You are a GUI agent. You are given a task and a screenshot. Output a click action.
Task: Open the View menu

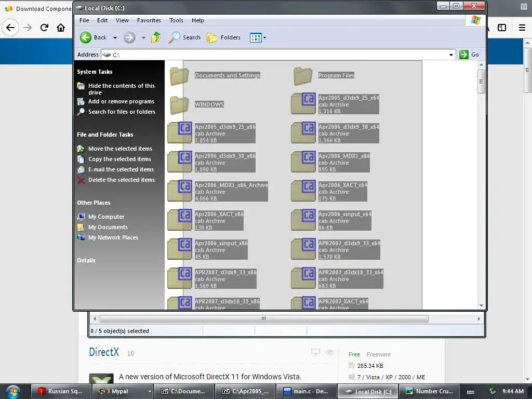pyautogui.click(x=122, y=20)
